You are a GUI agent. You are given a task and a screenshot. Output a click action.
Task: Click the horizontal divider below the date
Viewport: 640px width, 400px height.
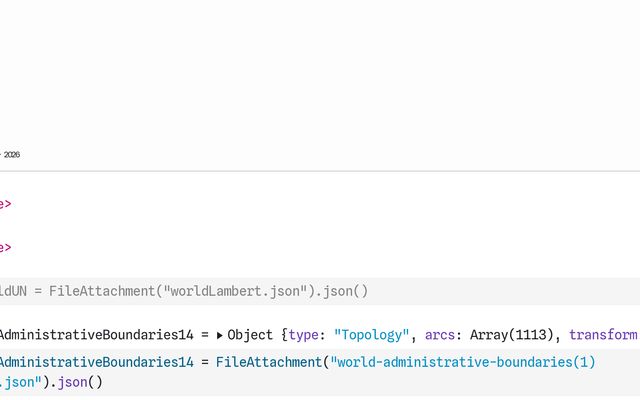[x=320, y=171]
